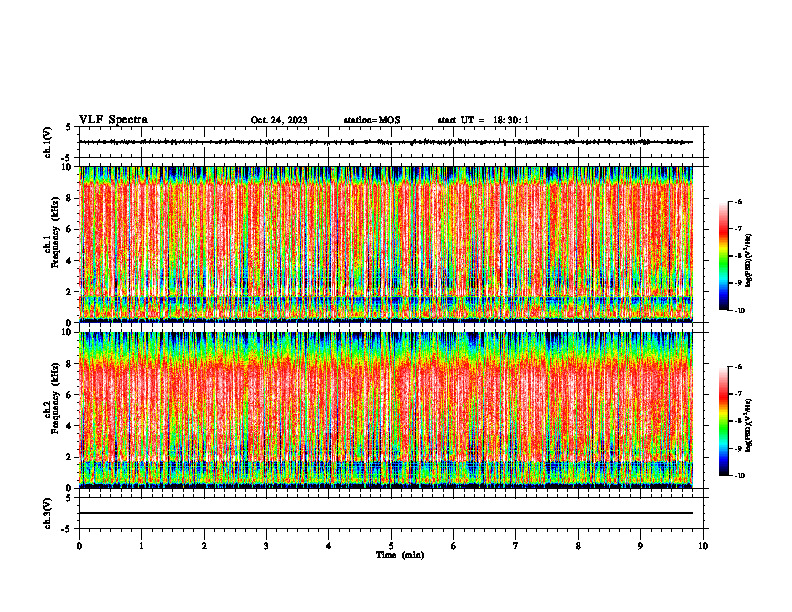Image resolution: width=792 pixels, height=612 pixels.
Task: Click time axis tick label "8"
Action: [x=578, y=546]
